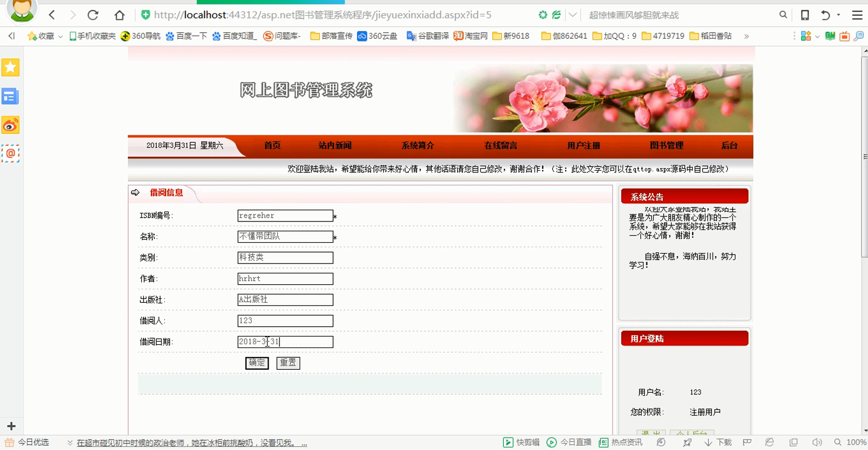
Task: Open the browser hamburger main menu
Action: [857, 15]
